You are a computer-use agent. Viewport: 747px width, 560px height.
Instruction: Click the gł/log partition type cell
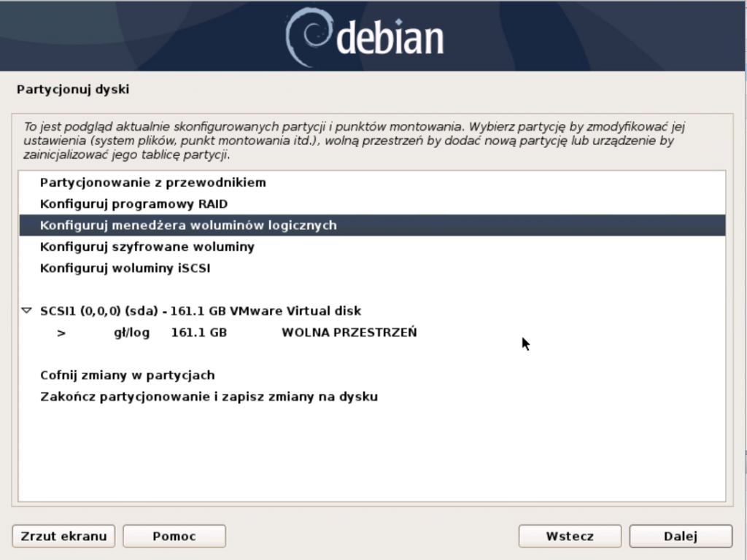click(132, 332)
